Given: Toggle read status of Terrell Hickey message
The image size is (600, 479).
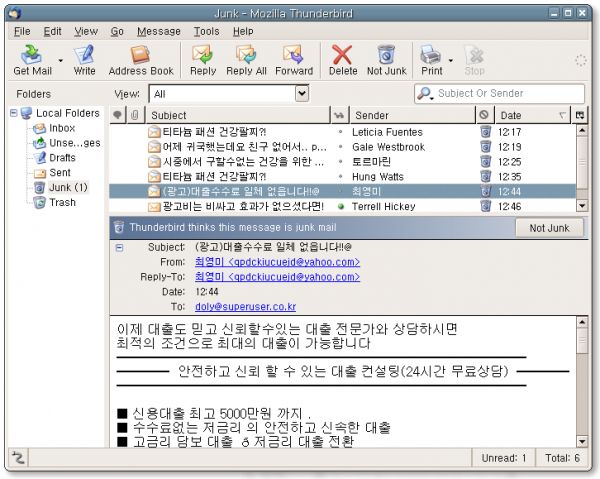Looking at the screenshot, I should click(x=341, y=207).
